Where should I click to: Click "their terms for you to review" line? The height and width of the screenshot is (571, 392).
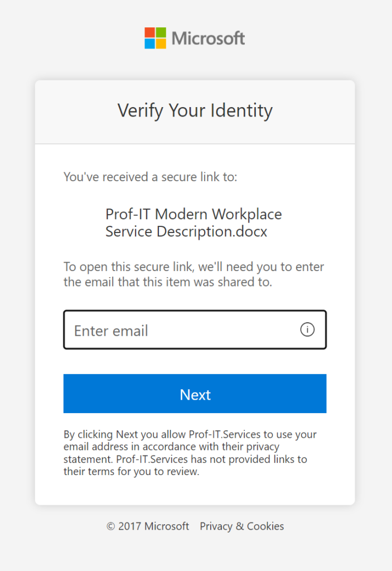131,471
